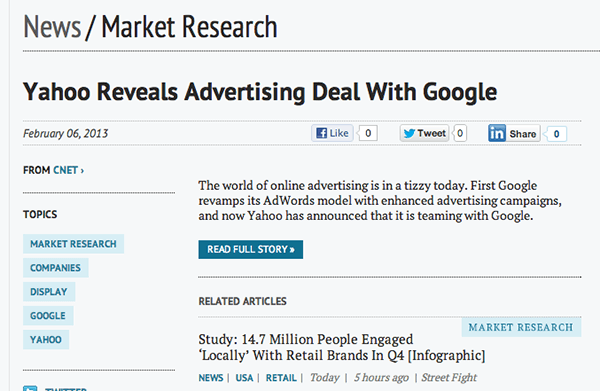Click the Twitter icon in the sidebar

30,388
